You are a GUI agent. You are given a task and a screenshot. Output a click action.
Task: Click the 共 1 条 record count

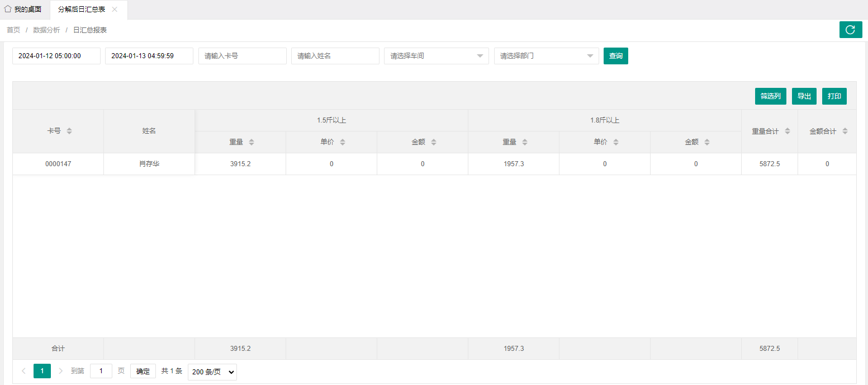tap(172, 371)
